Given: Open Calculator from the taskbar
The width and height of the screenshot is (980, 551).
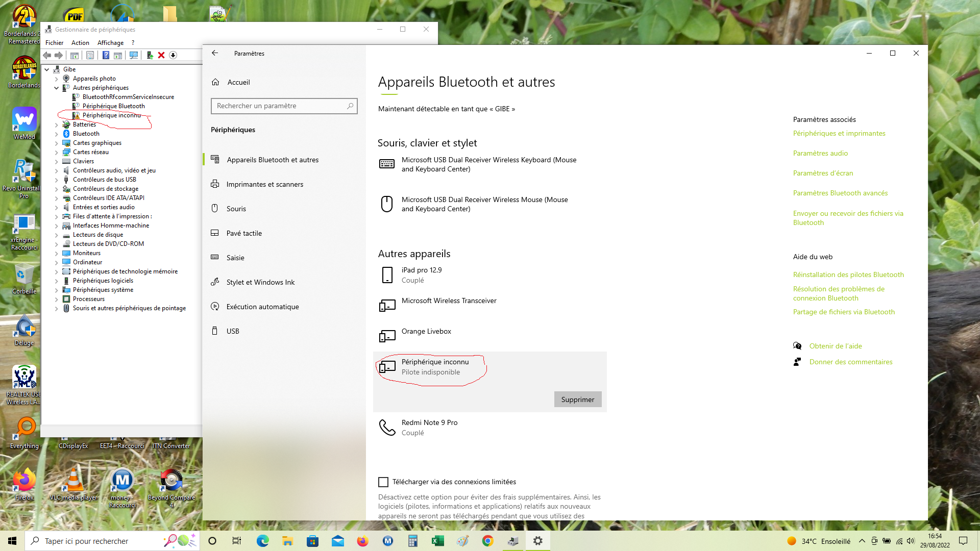Looking at the screenshot, I should [x=413, y=541].
